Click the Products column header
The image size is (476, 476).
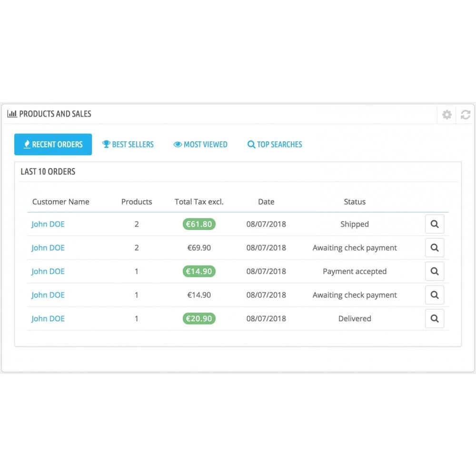click(x=137, y=202)
